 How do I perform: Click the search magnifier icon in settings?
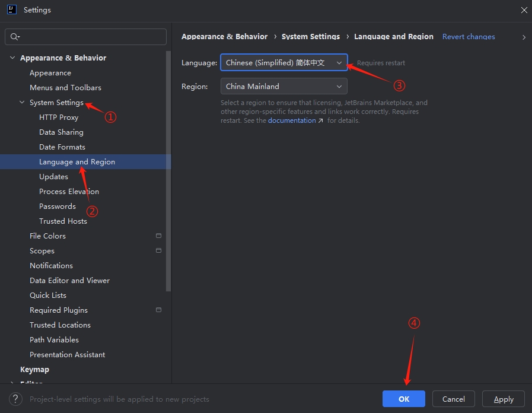tap(14, 37)
